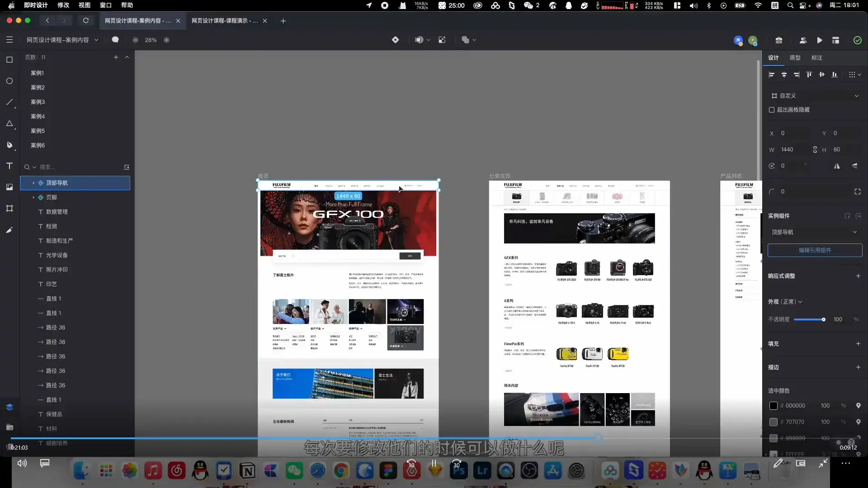Click align left icon in design panel

[x=771, y=75]
